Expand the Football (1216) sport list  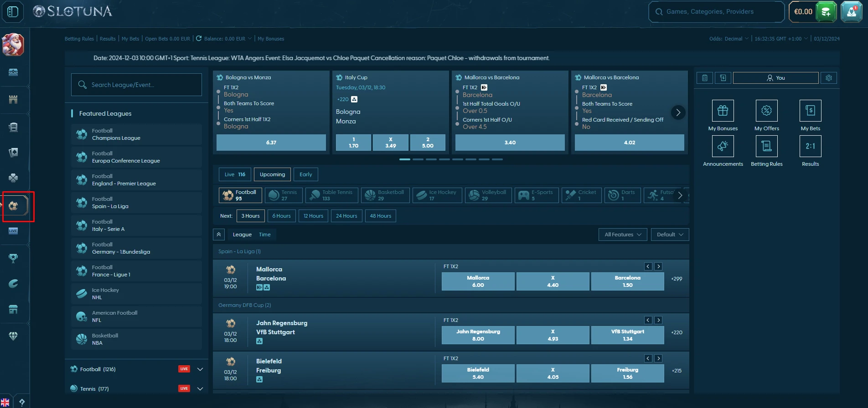coord(200,369)
